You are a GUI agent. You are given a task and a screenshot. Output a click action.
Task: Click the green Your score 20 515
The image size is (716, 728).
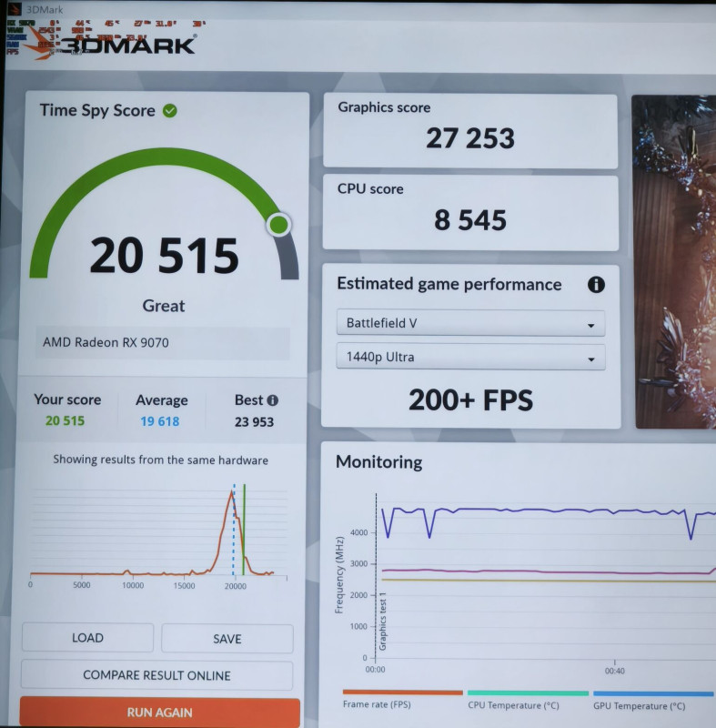point(65,420)
